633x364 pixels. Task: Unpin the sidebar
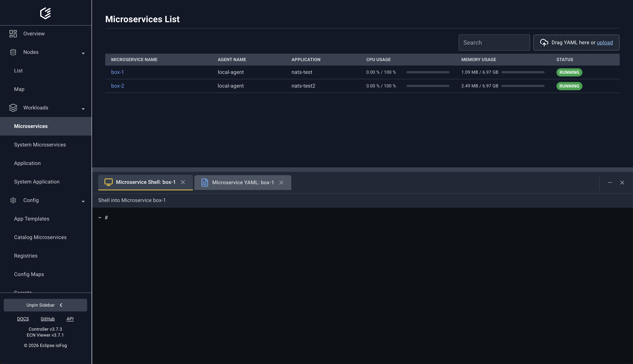tap(45, 305)
